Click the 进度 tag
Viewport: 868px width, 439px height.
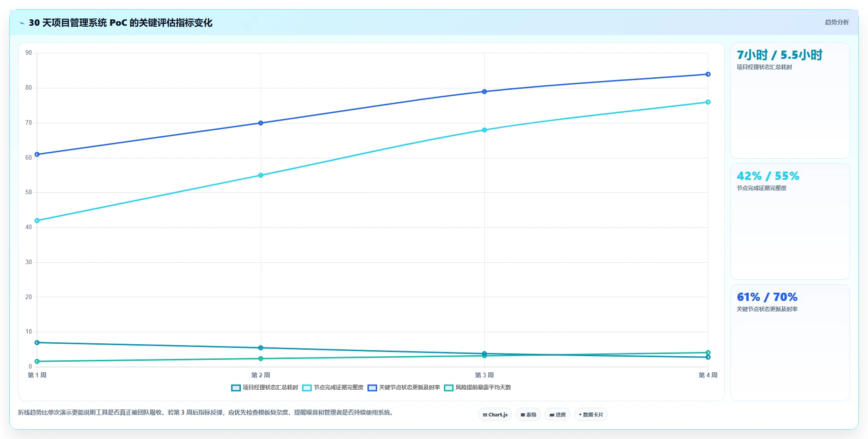[558, 415]
